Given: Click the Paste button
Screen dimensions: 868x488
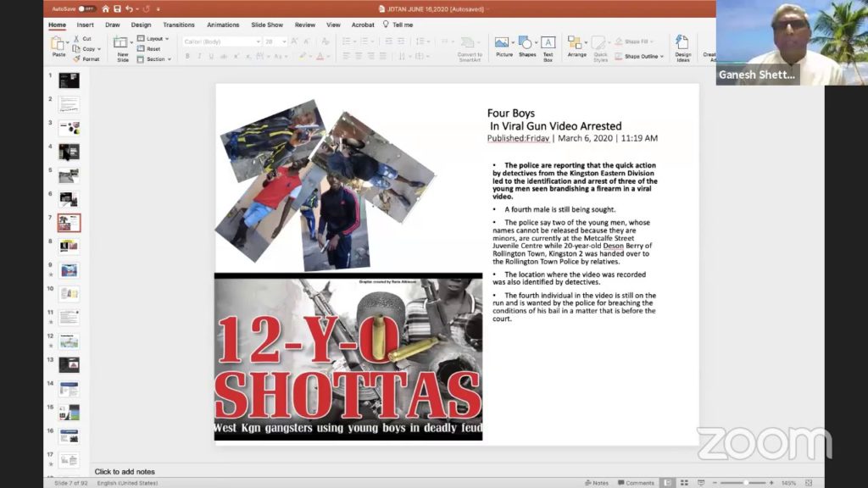Looking at the screenshot, I should point(58,46).
